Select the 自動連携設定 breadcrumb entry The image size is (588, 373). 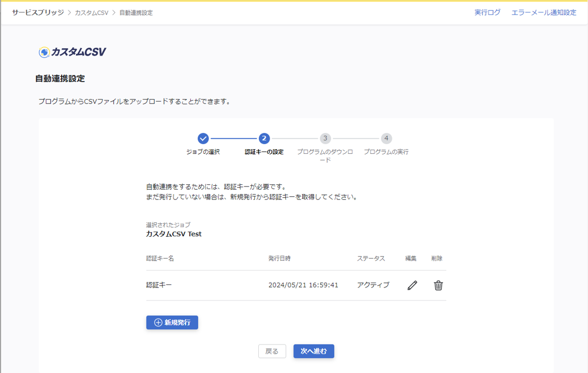(x=136, y=12)
